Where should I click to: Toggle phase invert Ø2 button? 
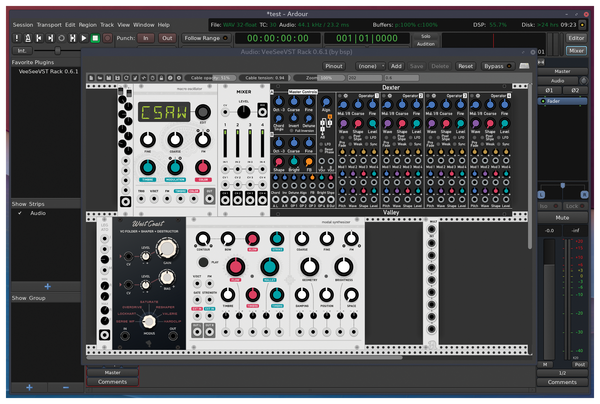coord(575,90)
